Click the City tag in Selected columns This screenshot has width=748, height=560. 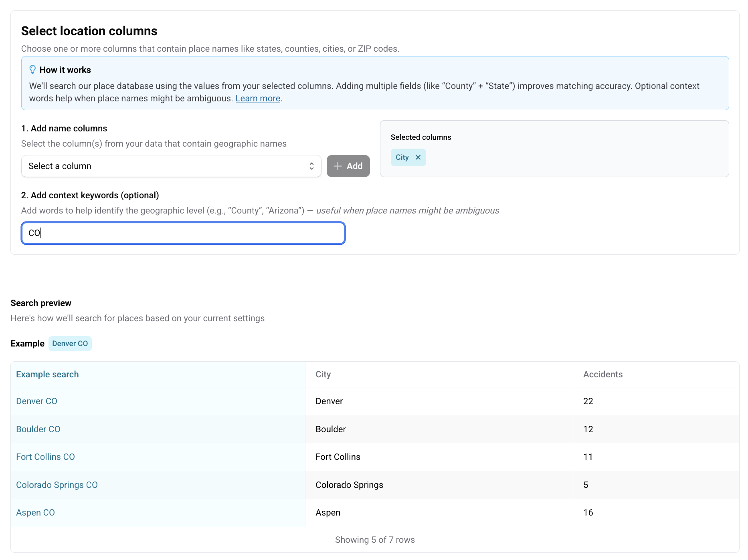402,157
